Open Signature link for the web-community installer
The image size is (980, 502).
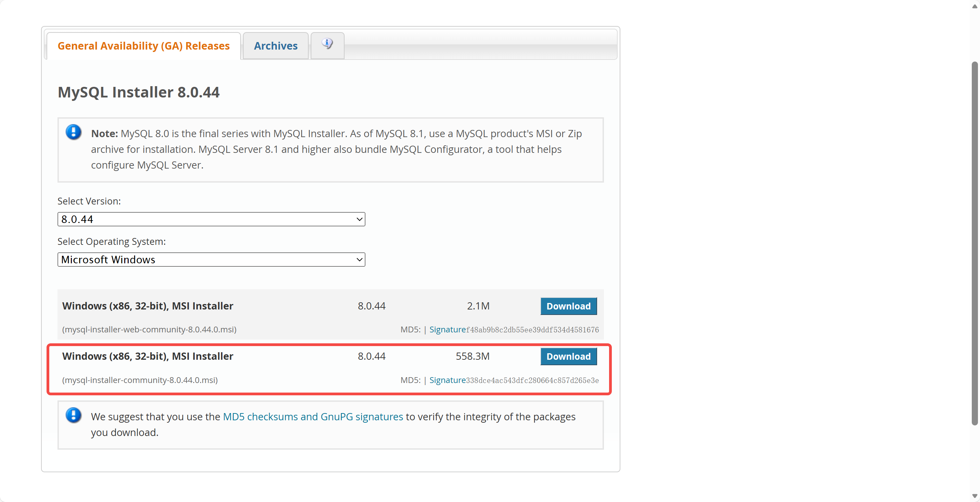(x=447, y=329)
